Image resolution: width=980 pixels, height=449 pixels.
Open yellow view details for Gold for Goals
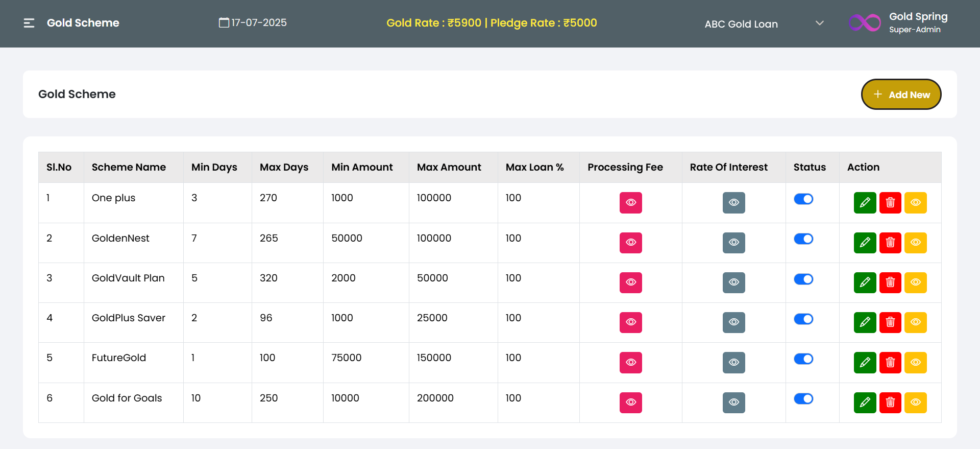[916, 403]
